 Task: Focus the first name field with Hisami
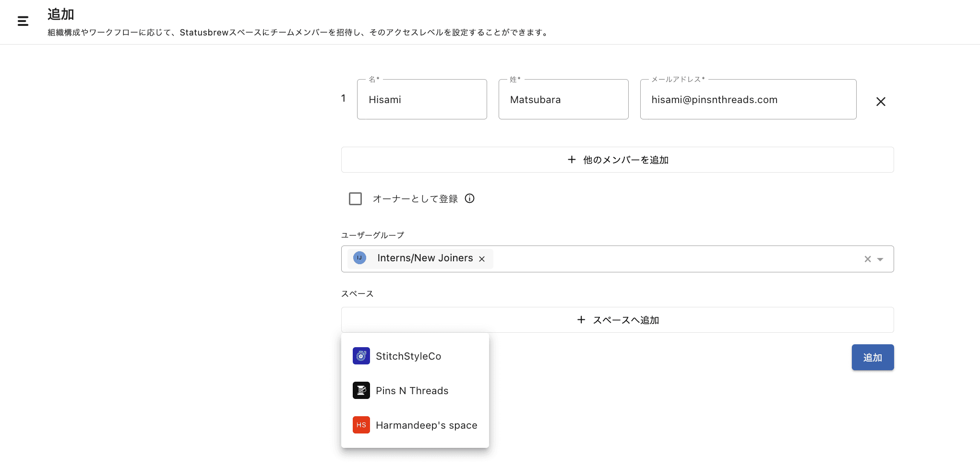[x=421, y=100]
